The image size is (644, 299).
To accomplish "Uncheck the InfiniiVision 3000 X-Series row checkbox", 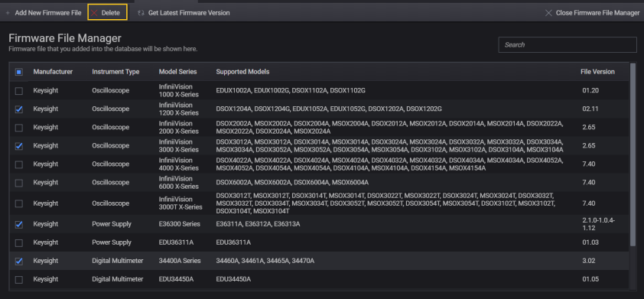I will coord(19,146).
